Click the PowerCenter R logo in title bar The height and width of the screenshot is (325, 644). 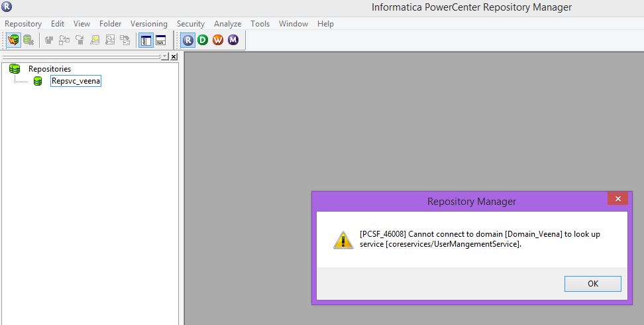tap(7, 7)
